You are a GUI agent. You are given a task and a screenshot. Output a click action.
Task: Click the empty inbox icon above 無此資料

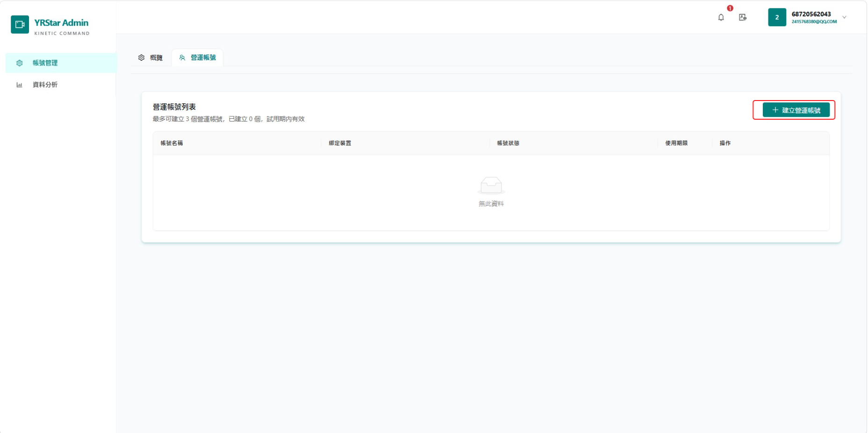click(491, 186)
